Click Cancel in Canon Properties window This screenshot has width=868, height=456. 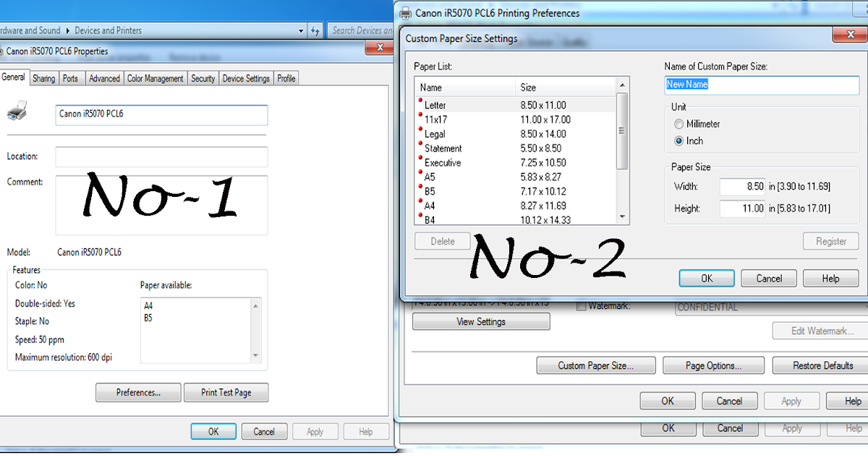click(264, 431)
